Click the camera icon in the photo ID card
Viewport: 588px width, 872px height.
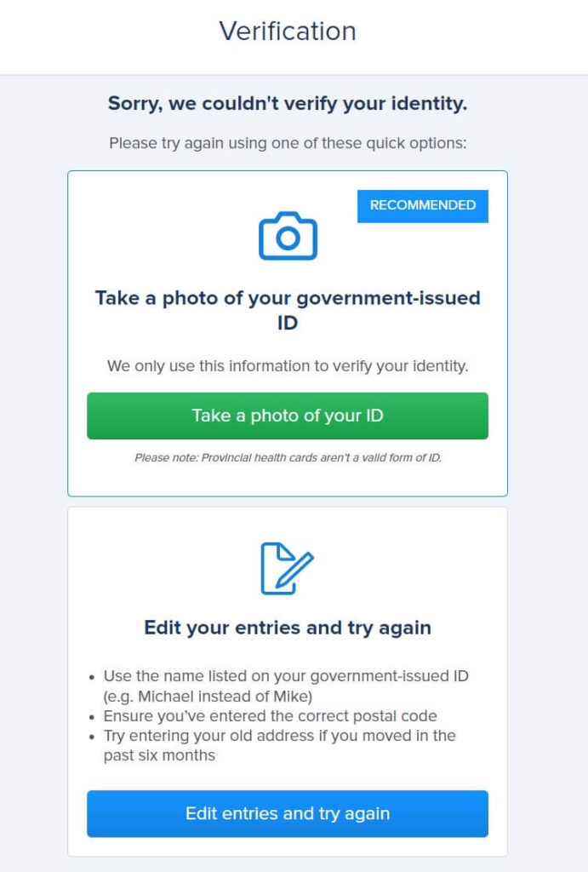coord(288,236)
